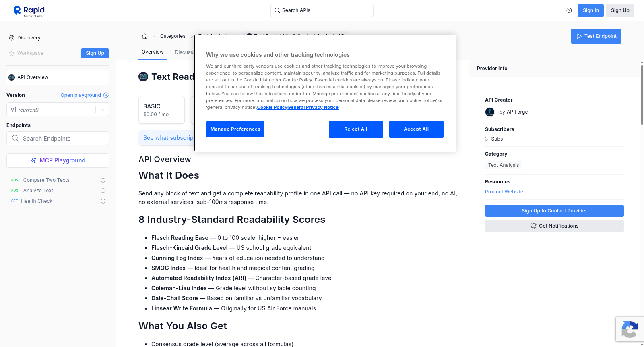Screen dimensions: 644x347
Task: Click the Text Readability API logo icon
Action: pos(143,77)
